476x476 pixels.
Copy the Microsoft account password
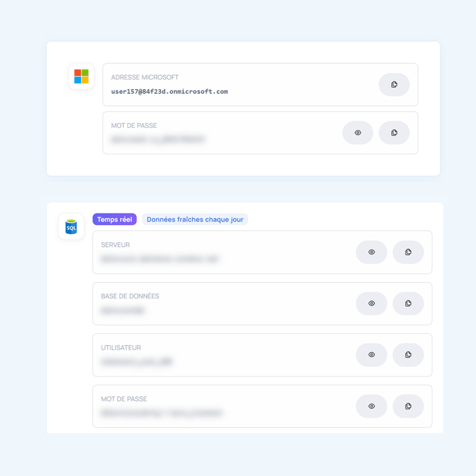[x=394, y=133]
